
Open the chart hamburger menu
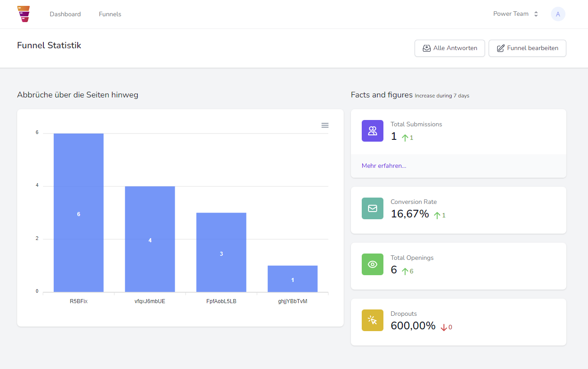[x=325, y=125]
